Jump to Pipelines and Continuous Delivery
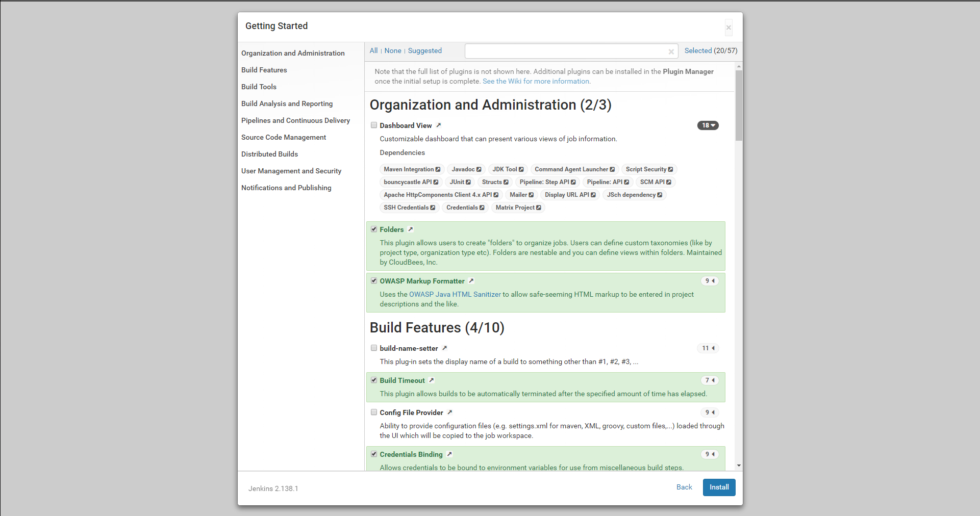This screenshot has height=516, width=980. pos(295,120)
